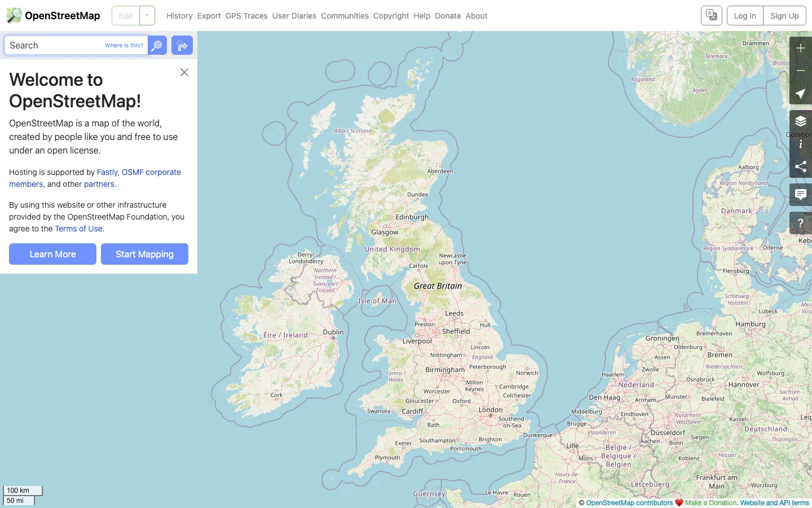Activate the query features tool
This screenshot has width=812, height=508.
801,223
